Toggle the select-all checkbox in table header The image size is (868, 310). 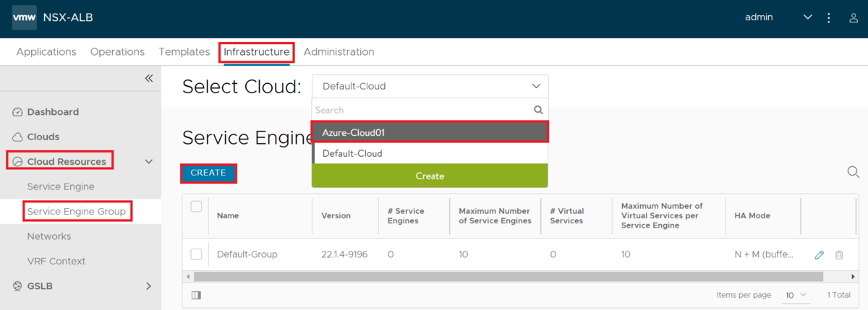click(x=196, y=207)
